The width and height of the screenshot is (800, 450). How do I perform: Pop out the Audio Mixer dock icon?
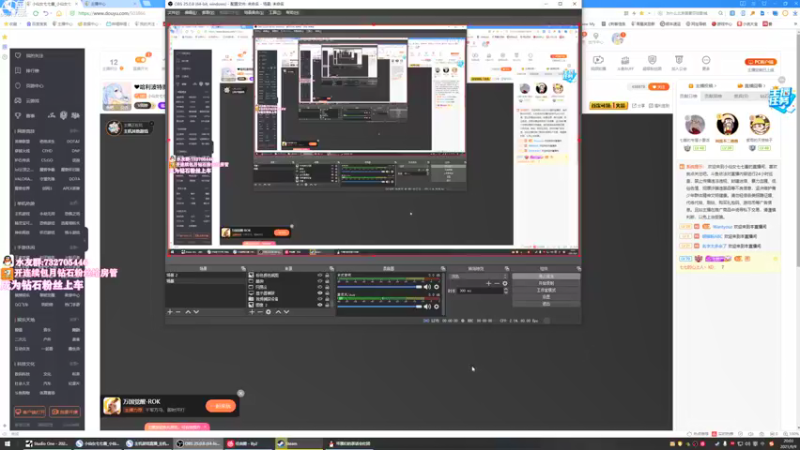tap(443, 268)
